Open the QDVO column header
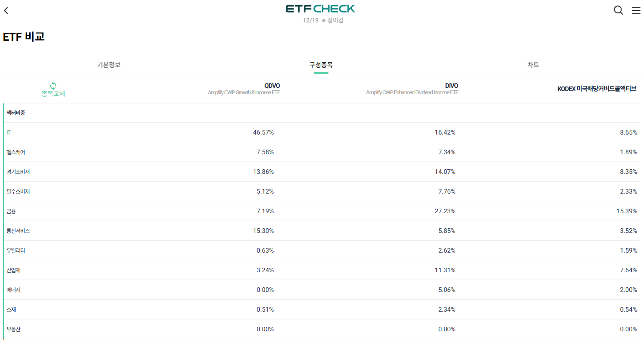This screenshot has height=340, width=644. point(272,86)
